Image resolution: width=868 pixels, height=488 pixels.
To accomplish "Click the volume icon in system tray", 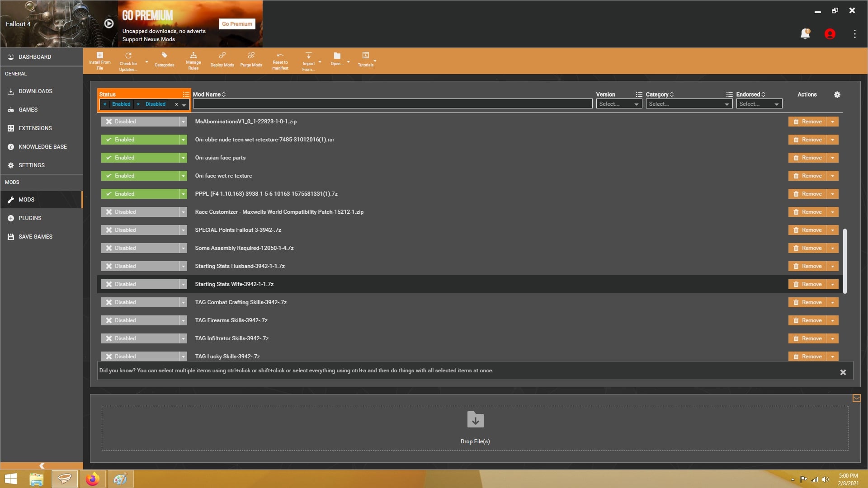I will [x=825, y=479].
